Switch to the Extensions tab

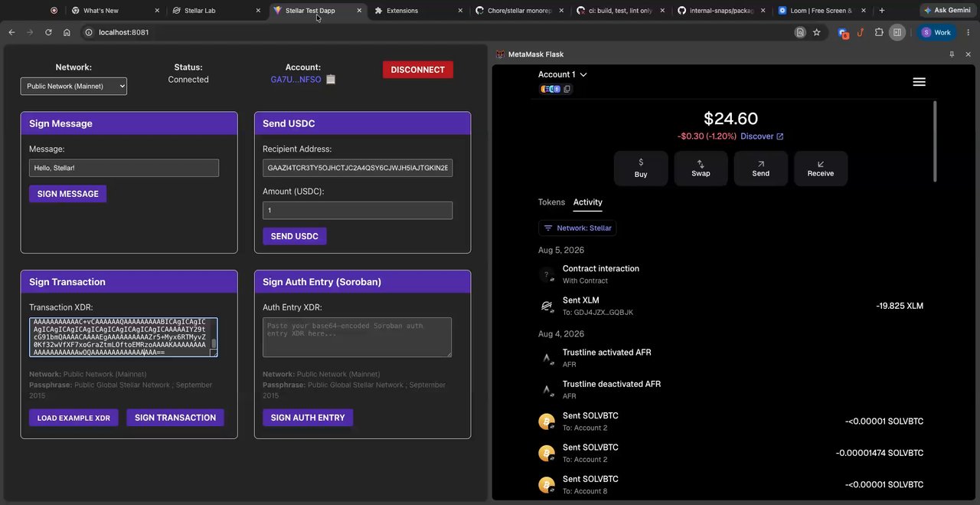pos(419,11)
